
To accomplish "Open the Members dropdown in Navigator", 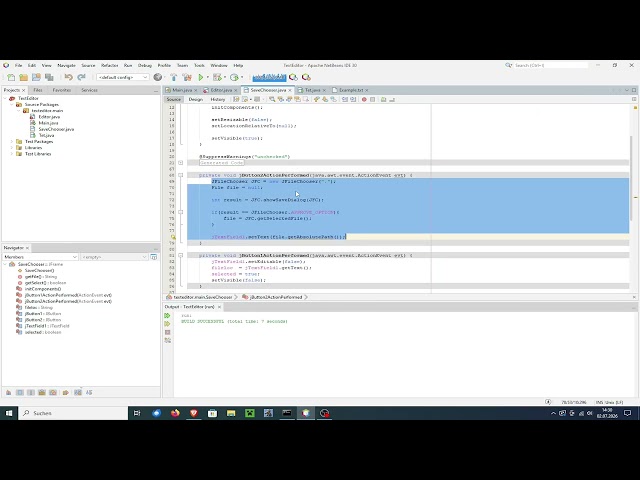I will coord(40,257).
